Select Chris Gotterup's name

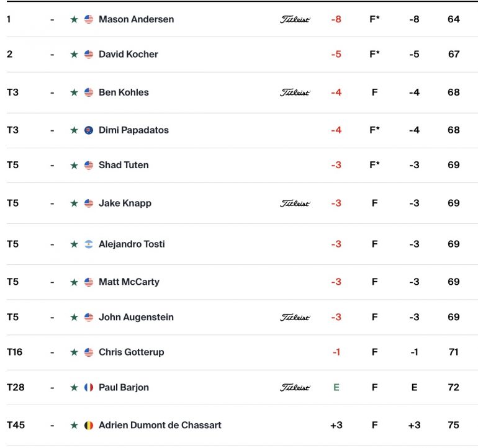132,352
